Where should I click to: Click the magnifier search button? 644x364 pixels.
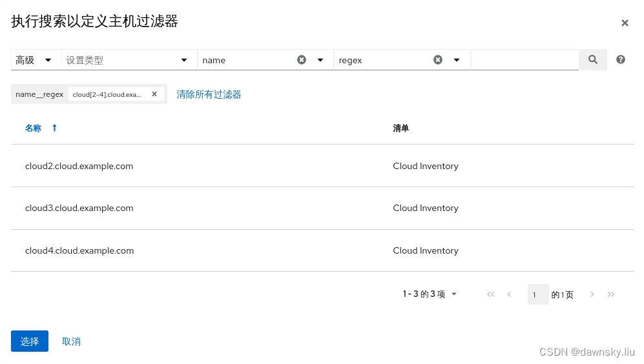(593, 59)
